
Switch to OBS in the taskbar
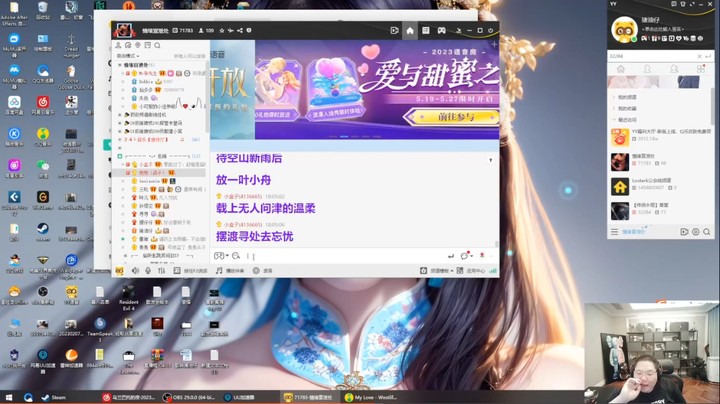pos(189,397)
